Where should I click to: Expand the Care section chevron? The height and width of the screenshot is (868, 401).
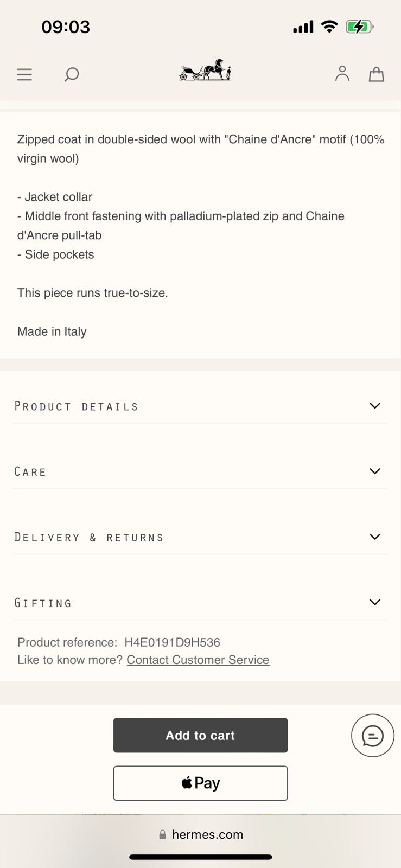tap(374, 471)
